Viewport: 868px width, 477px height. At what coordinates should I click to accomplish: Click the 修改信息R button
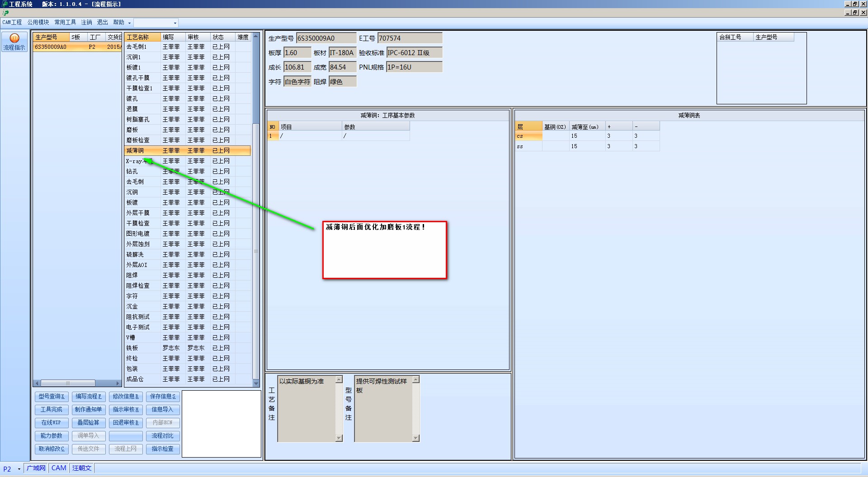(x=126, y=397)
